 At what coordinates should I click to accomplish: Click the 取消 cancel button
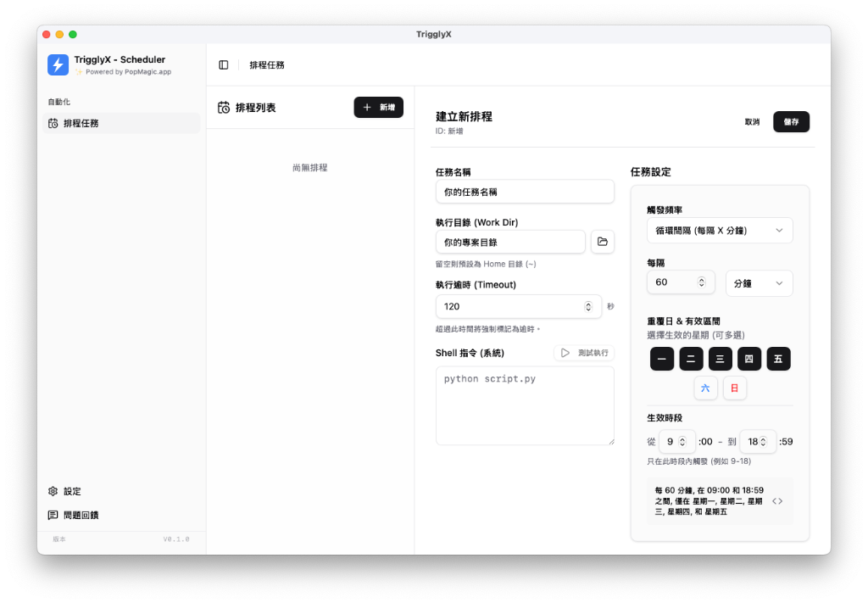tap(752, 122)
